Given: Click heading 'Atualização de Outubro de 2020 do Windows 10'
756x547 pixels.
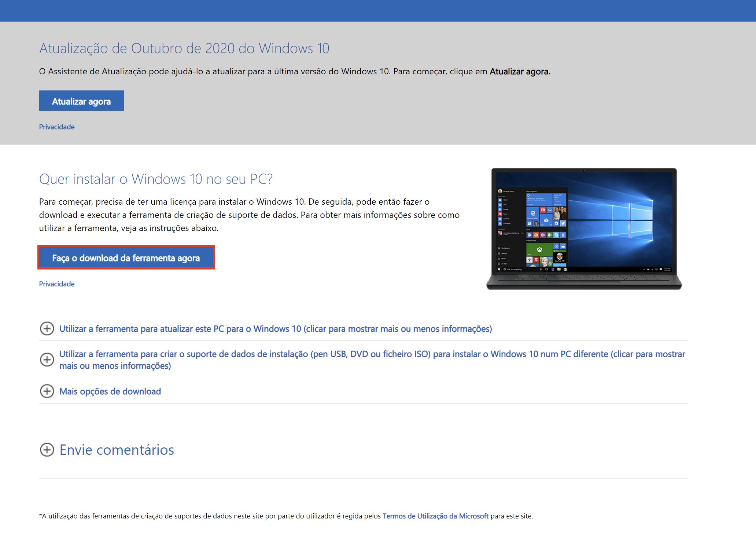Looking at the screenshot, I should click(x=184, y=48).
